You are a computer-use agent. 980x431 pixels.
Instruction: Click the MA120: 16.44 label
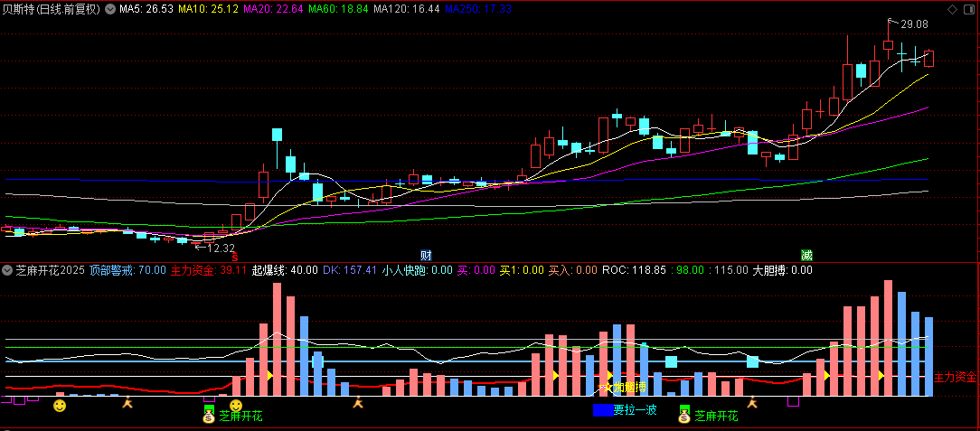coord(406,9)
